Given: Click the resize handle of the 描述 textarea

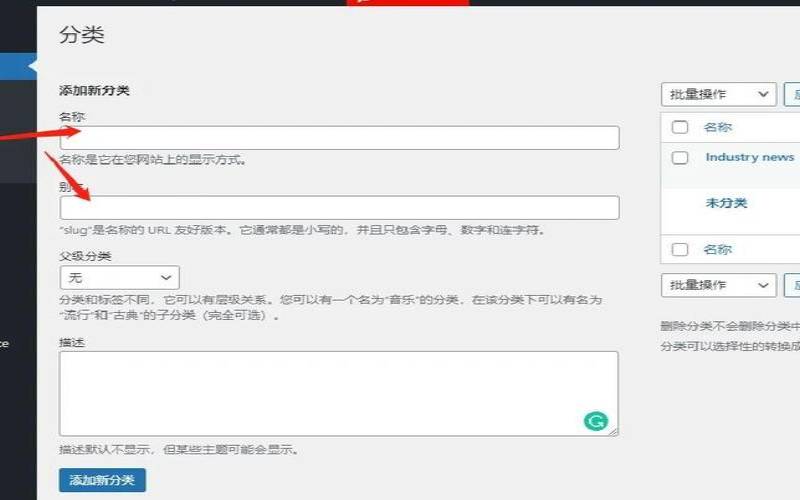Looking at the screenshot, I should point(614,432).
